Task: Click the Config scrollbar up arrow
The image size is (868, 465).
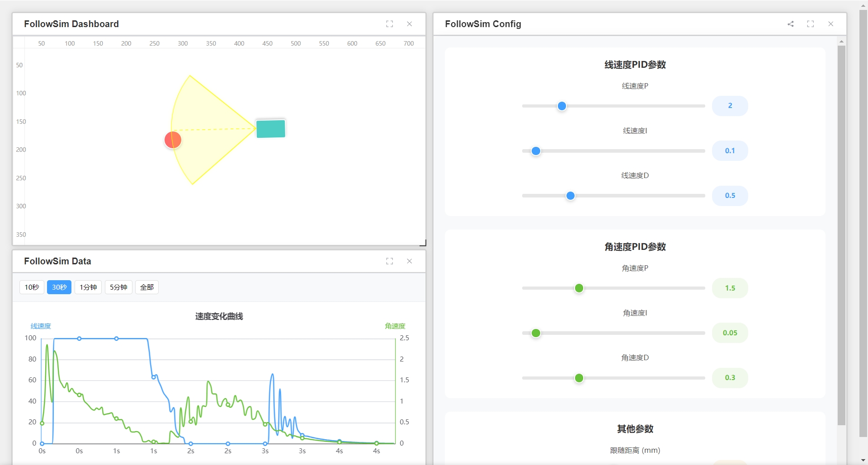Action: pyautogui.click(x=841, y=42)
